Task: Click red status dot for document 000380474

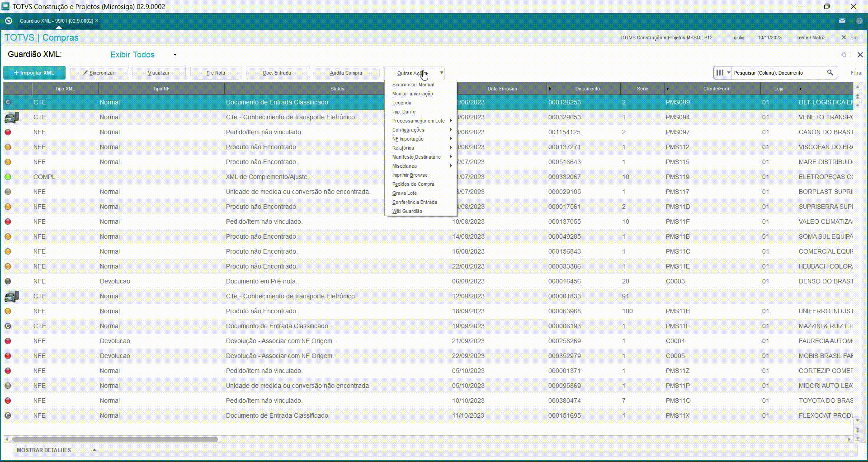Action: pos(8,401)
